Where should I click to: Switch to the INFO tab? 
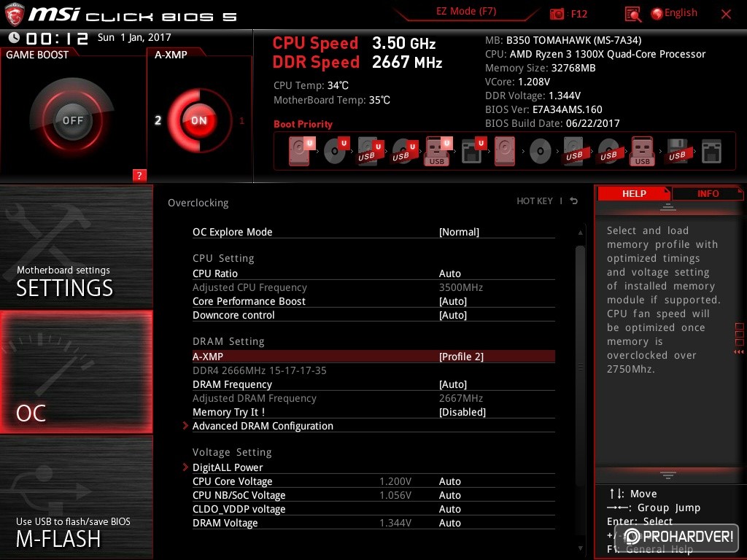[x=708, y=194]
